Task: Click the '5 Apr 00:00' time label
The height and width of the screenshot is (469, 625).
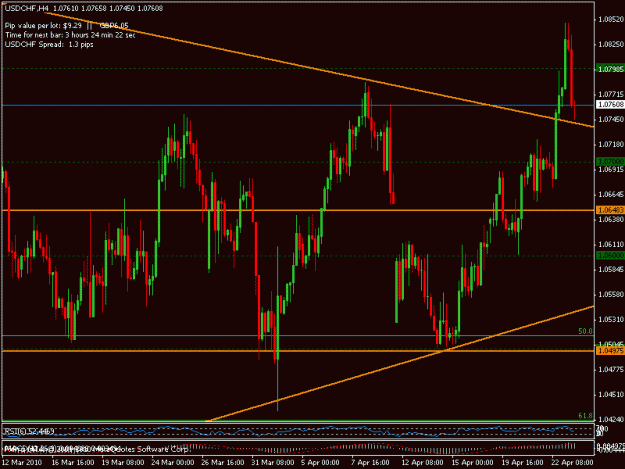Action: click(320, 463)
